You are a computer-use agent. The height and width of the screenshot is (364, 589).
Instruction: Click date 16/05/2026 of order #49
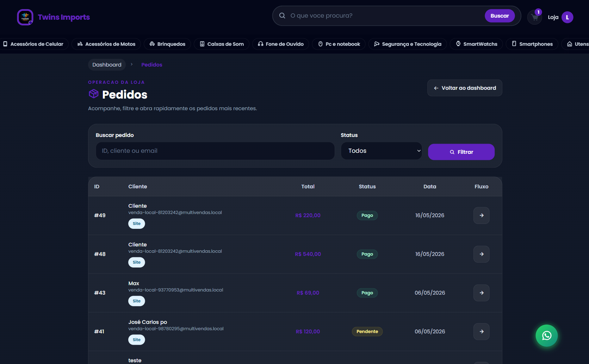click(430, 215)
